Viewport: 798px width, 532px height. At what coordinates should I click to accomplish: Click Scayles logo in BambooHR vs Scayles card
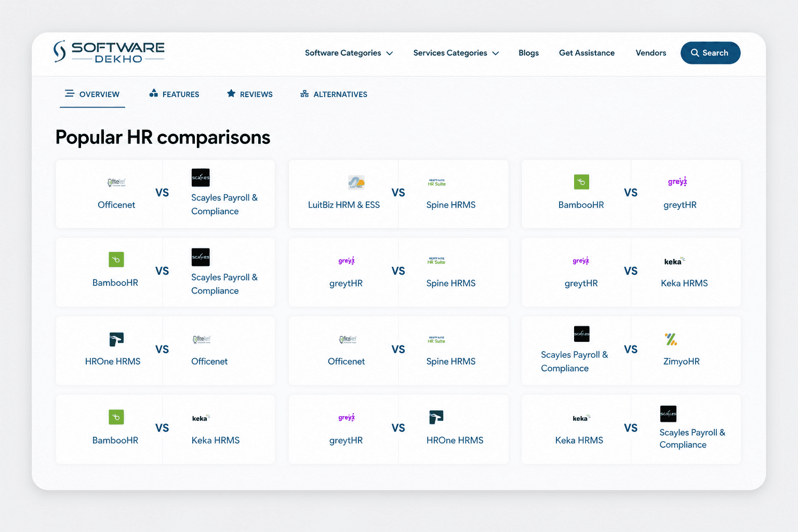click(x=201, y=257)
